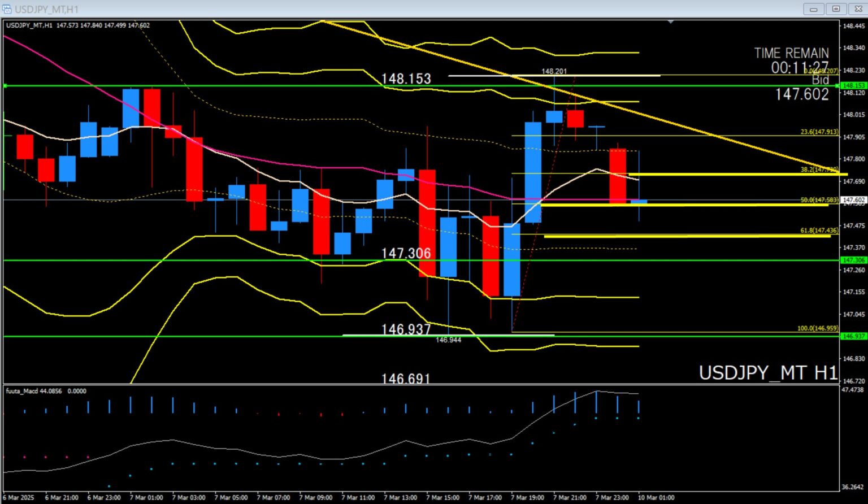Click the current bid 147.602 axis label
This screenshot has height=504, width=868.
[853, 200]
